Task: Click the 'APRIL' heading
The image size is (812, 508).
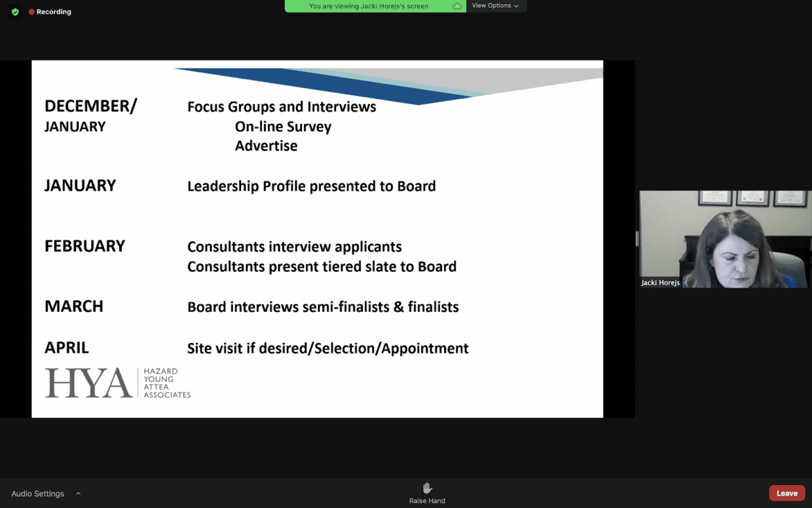Action: pos(67,347)
